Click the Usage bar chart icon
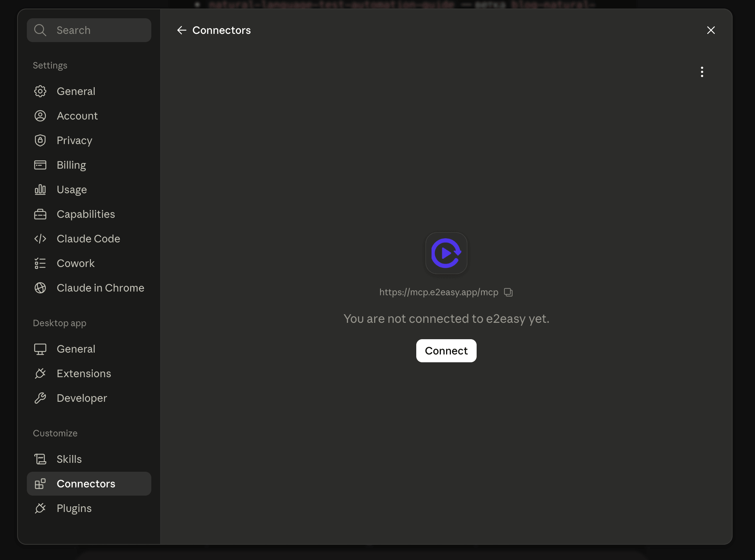The image size is (755, 560). click(40, 190)
